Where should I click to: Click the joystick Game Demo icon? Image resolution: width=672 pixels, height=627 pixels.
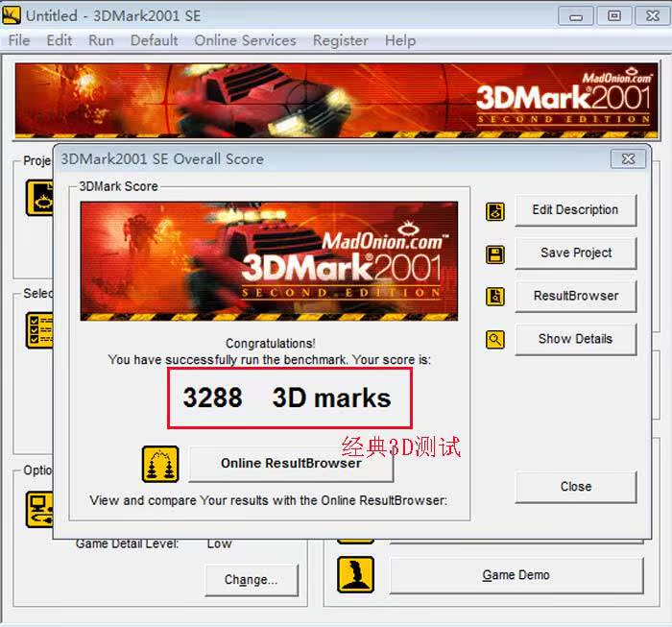point(355,575)
